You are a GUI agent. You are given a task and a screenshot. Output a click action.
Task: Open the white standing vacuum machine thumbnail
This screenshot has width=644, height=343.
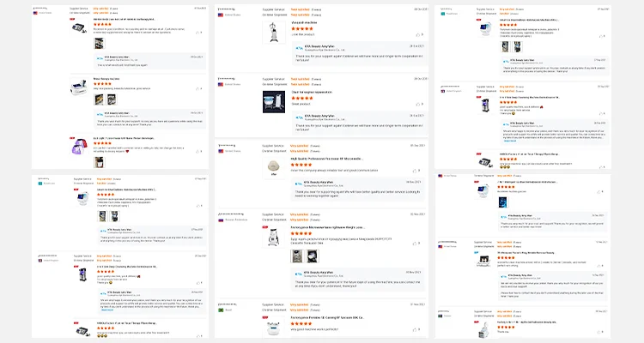click(x=274, y=32)
